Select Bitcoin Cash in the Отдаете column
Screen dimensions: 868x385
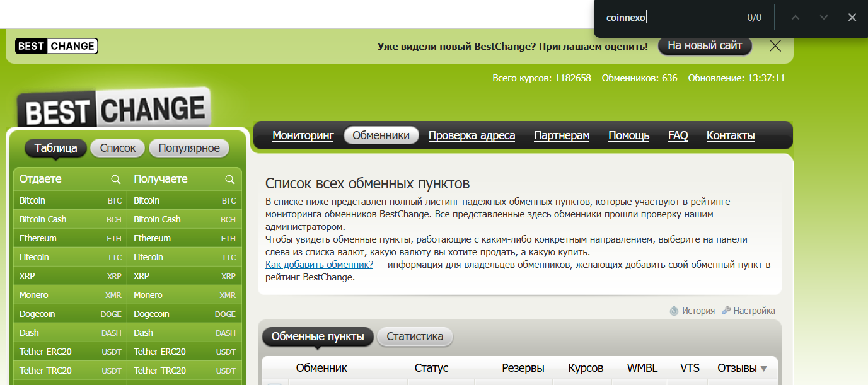tap(70, 219)
